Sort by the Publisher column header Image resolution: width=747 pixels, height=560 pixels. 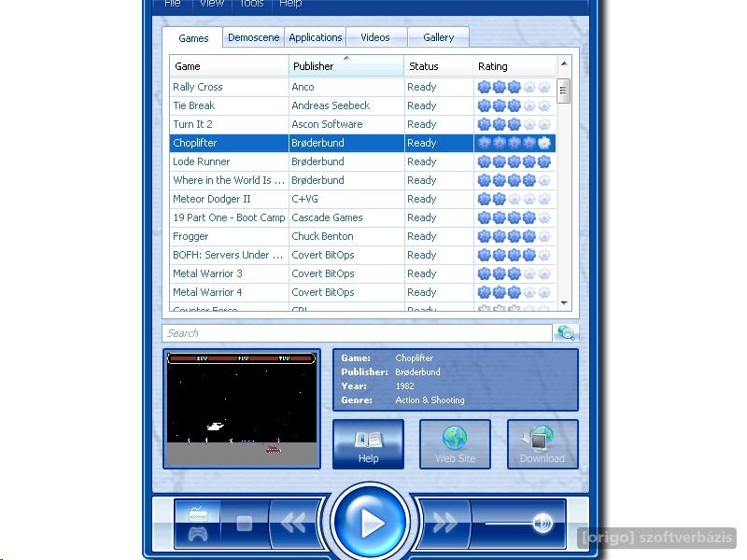tap(346, 66)
